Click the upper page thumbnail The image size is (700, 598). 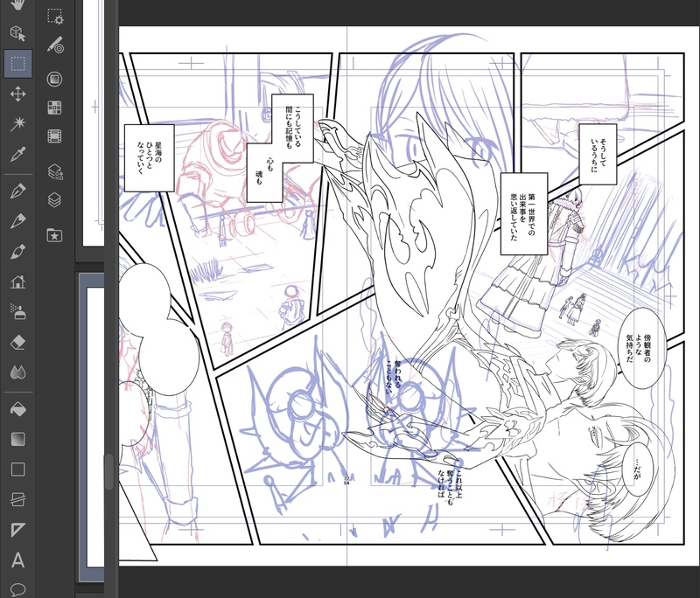[x=94, y=122]
